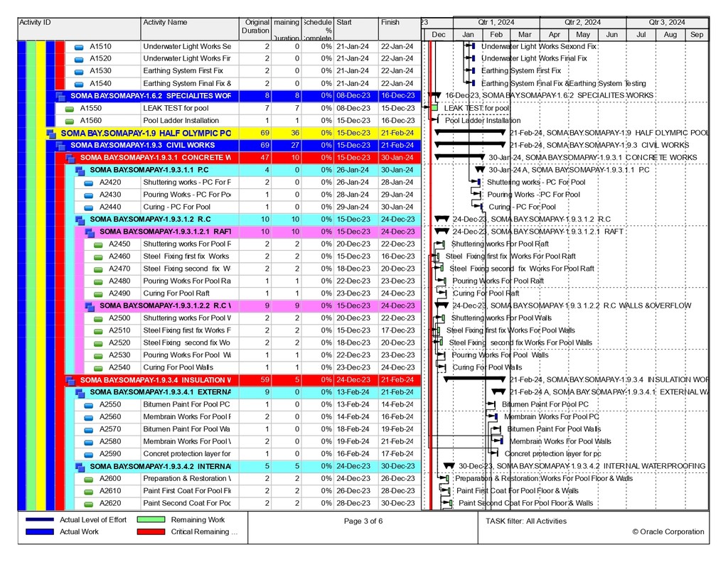Click the blue task icon beside A2430

[89, 195]
